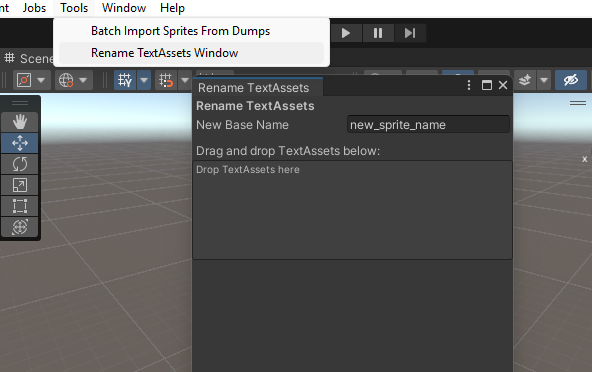The width and height of the screenshot is (592, 372).
Task: Switch to the Scene tab
Action: coord(28,59)
